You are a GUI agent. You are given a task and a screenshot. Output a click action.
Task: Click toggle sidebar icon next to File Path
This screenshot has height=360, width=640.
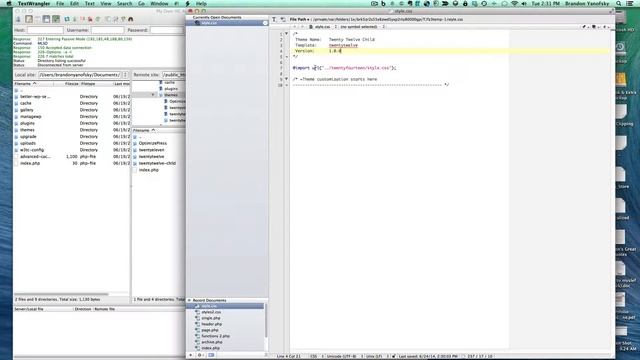[x=283, y=19]
